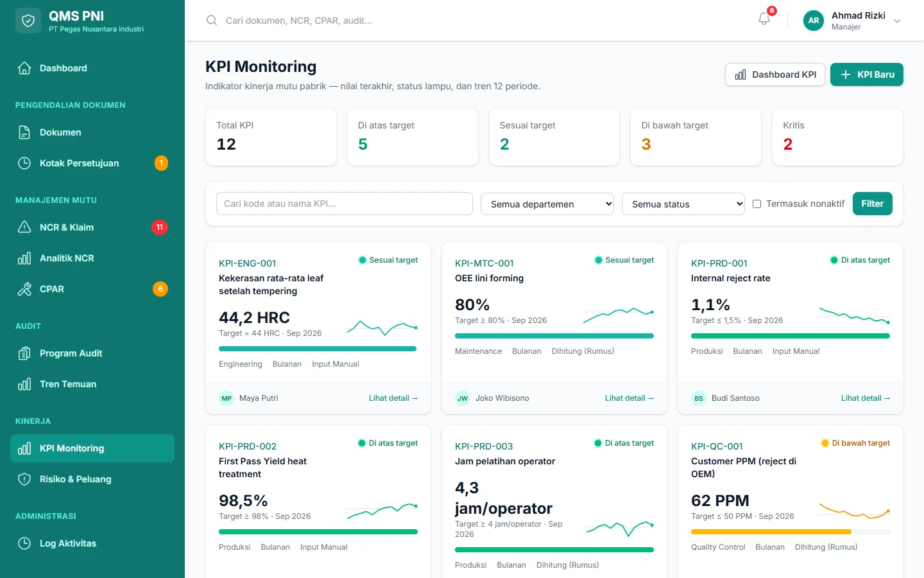The image size is (924, 578).
Task: Open Risiko & Peluang menu item
Action: click(92, 479)
